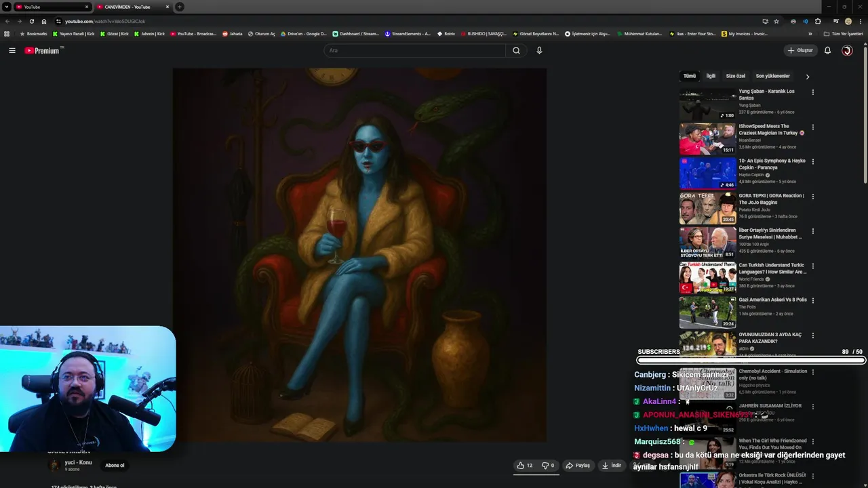Subscribe with Abone ol button

(115, 466)
